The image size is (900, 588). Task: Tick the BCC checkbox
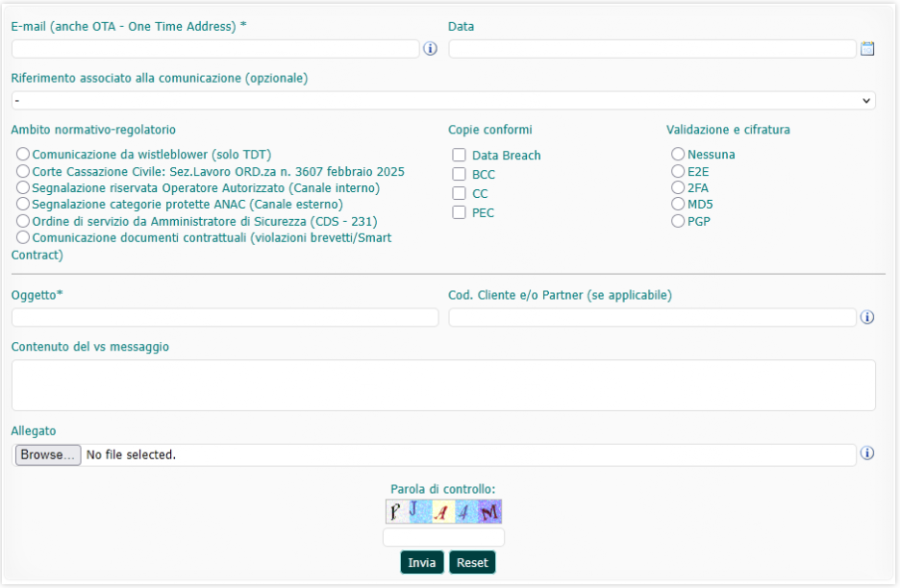460,175
